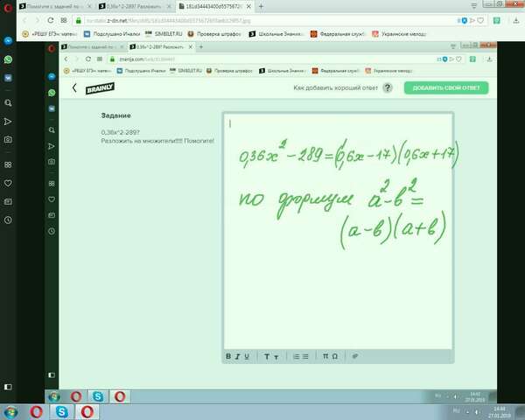
Task: Open the Windows Start menu on outer taskbar
Action: (x=10, y=412)
